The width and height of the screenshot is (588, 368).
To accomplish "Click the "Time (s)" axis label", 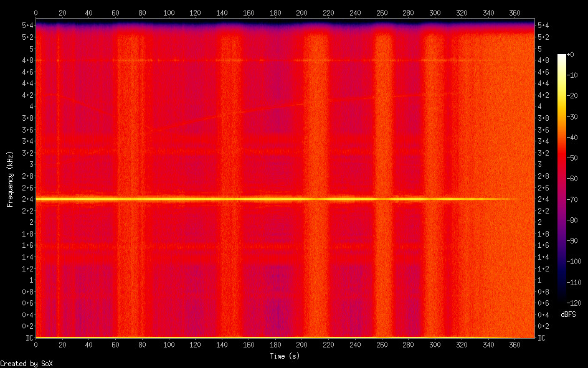I will (286, 356).
